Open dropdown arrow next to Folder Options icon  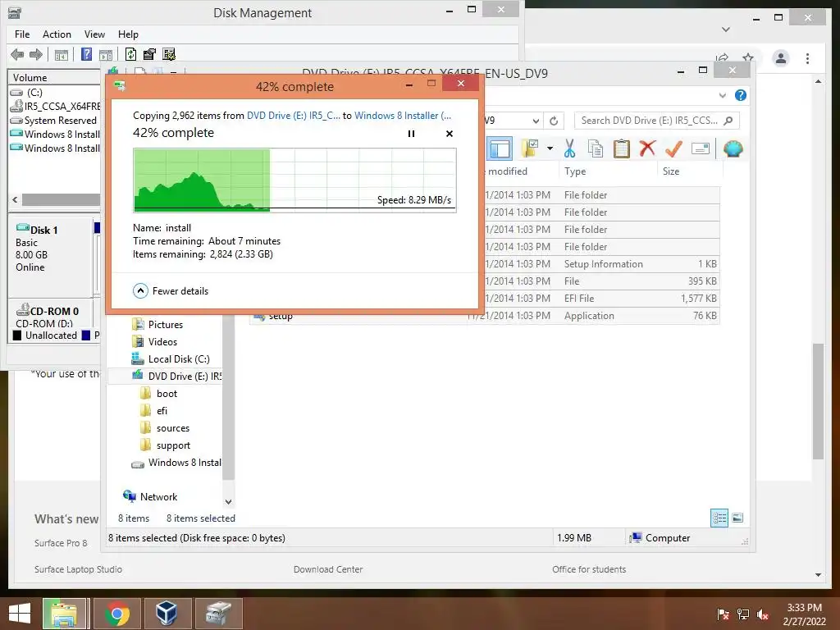pyautogui.click(x=550, y=148)
